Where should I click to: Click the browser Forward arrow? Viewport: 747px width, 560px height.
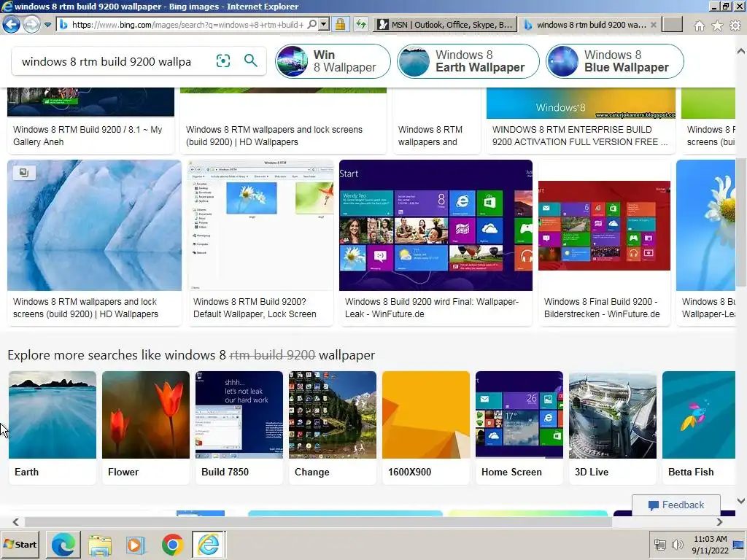pos(31,24)
